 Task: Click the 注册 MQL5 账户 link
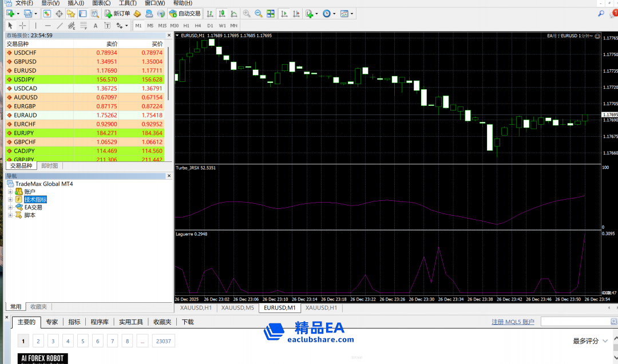(x=513, y=322)
